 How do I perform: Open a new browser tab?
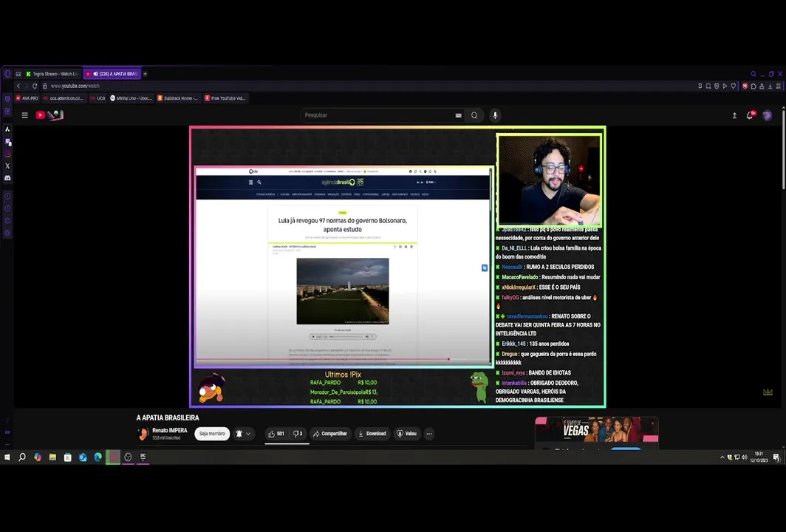pos(146,74)
